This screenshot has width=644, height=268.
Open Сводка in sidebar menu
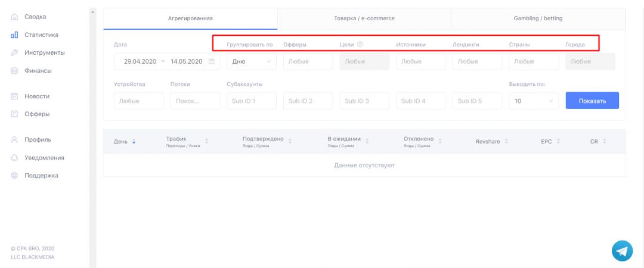(x=35, y=17)
